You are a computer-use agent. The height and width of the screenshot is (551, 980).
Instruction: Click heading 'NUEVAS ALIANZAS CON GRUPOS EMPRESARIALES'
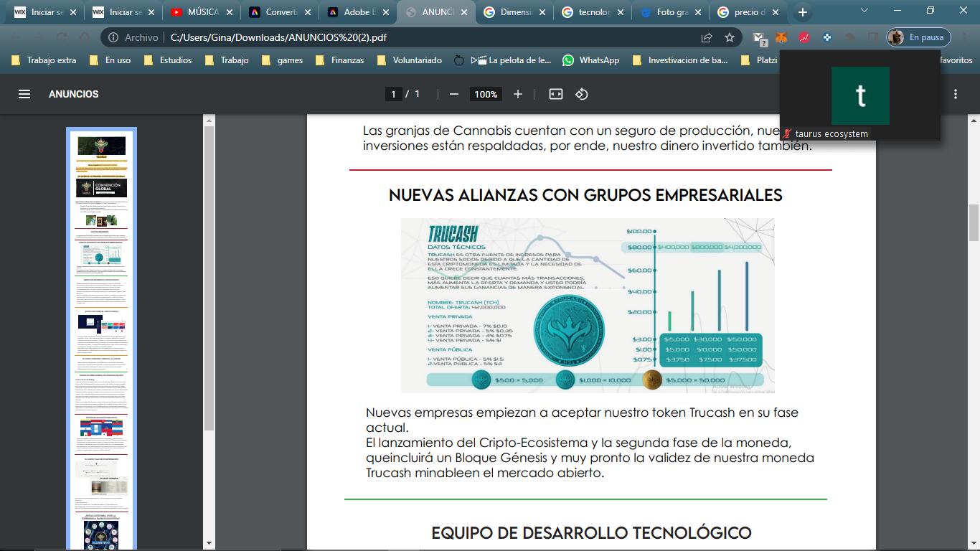585,195
